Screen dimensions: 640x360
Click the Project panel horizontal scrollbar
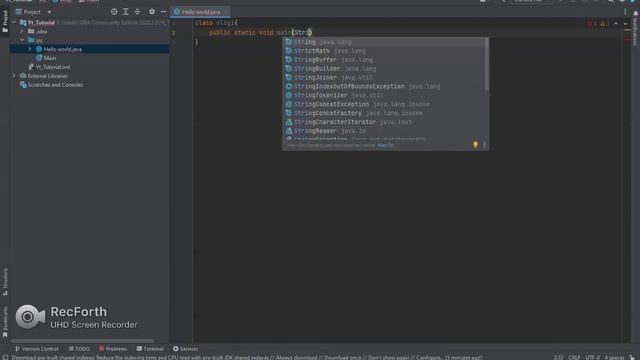82,340
